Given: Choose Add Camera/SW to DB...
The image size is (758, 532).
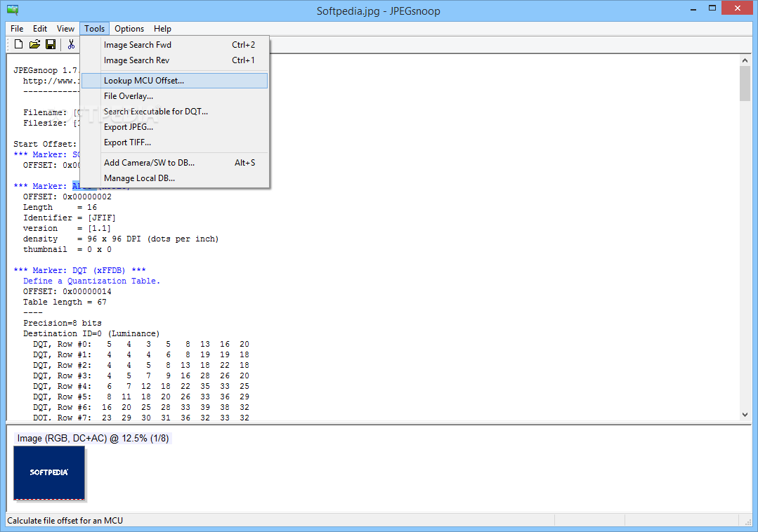Looking at the screenshot, I should coord(174,163).
